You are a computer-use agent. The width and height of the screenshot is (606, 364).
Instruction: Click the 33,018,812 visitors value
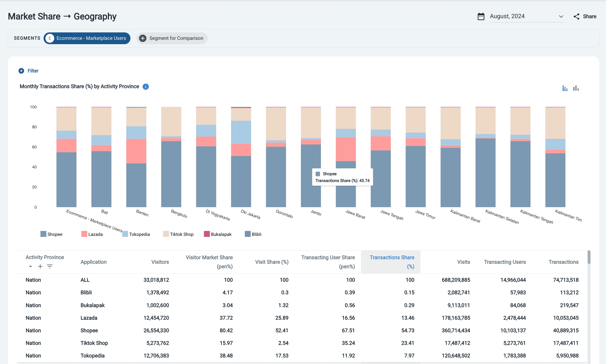tap(156, 280)
